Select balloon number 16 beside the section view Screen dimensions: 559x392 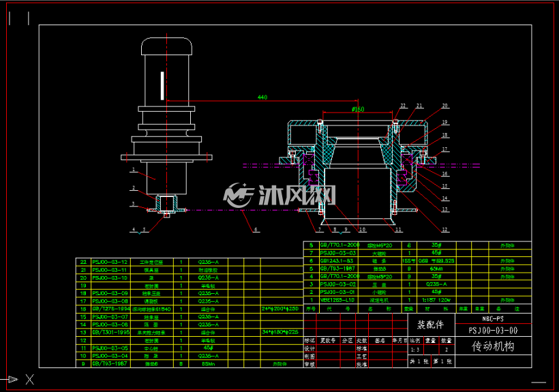point(445,174)
